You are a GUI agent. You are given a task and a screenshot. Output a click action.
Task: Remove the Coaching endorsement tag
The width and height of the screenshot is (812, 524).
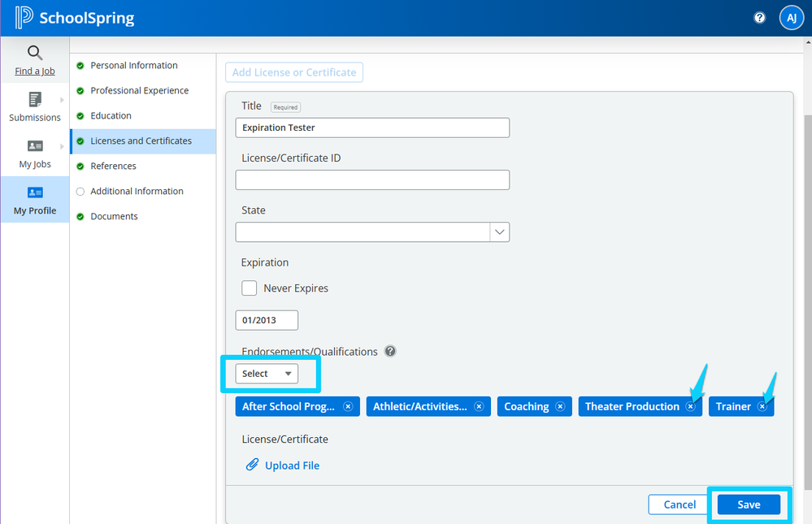pyautogui.click(x=560, y=406)
